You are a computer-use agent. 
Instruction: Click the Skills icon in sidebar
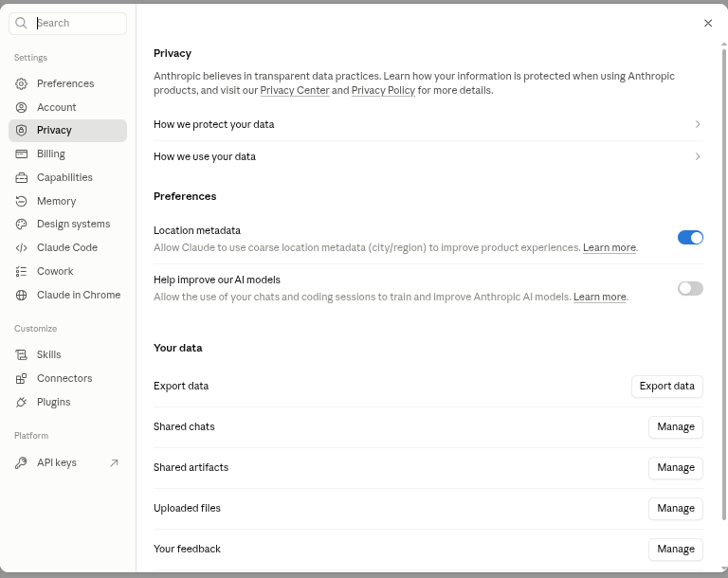click(x=22, y=354)
